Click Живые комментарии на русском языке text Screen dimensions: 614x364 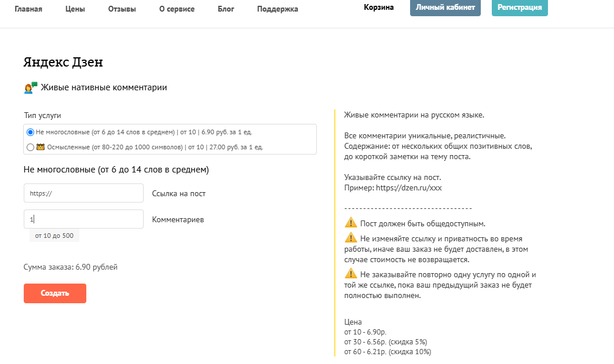tap(414, 115)
